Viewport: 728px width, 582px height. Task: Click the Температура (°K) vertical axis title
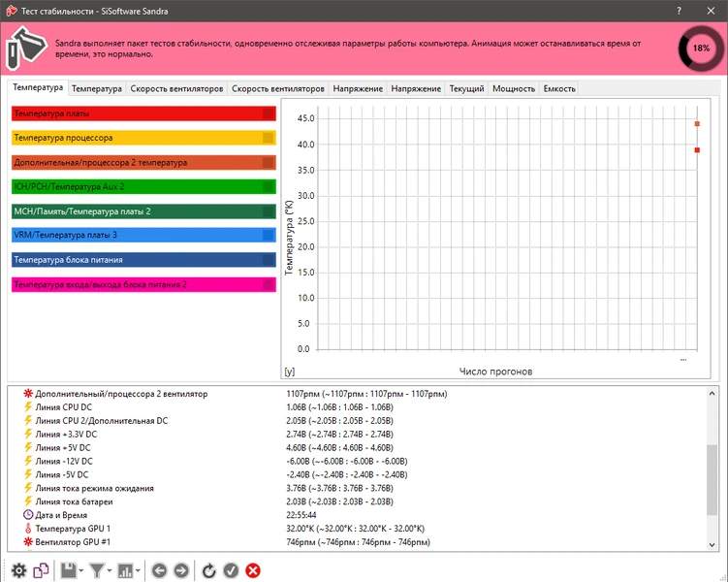289,238
